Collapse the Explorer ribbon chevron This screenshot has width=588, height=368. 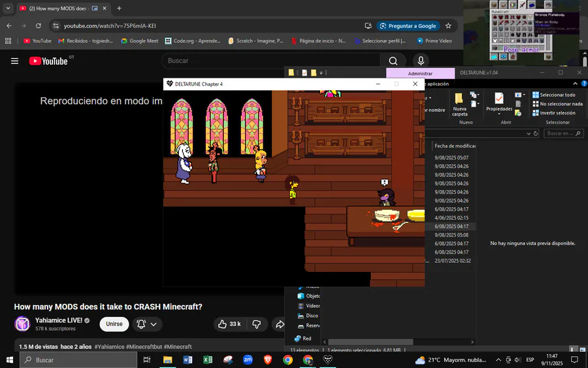coord(575,84)
